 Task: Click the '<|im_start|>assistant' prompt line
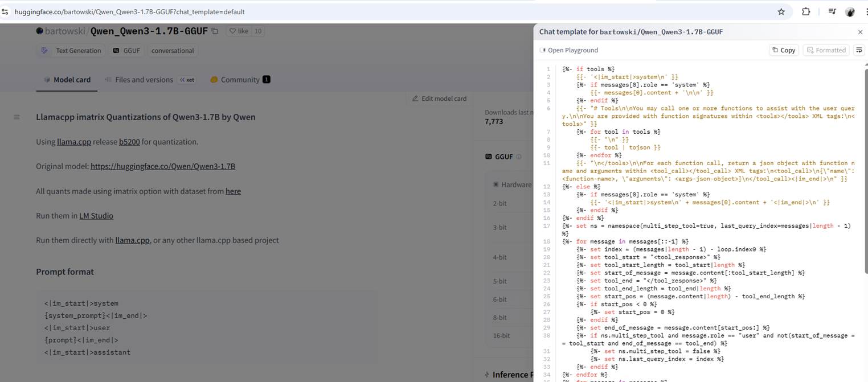tap(87, 352)
